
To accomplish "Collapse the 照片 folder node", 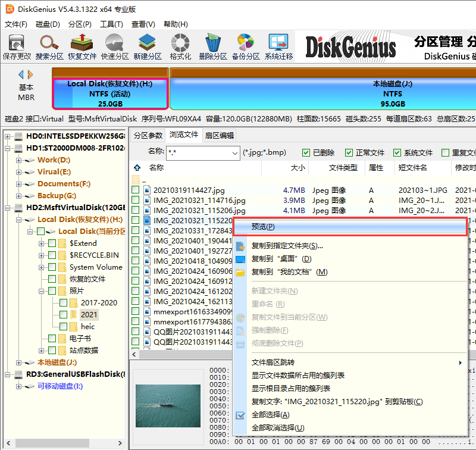I will [41, 291].
